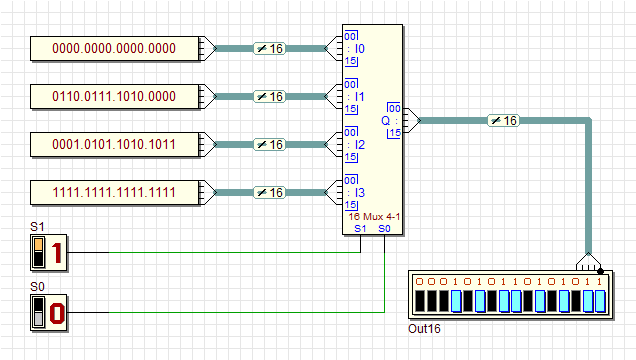Select the 16 Mux 4-1 component

point(373,129)
